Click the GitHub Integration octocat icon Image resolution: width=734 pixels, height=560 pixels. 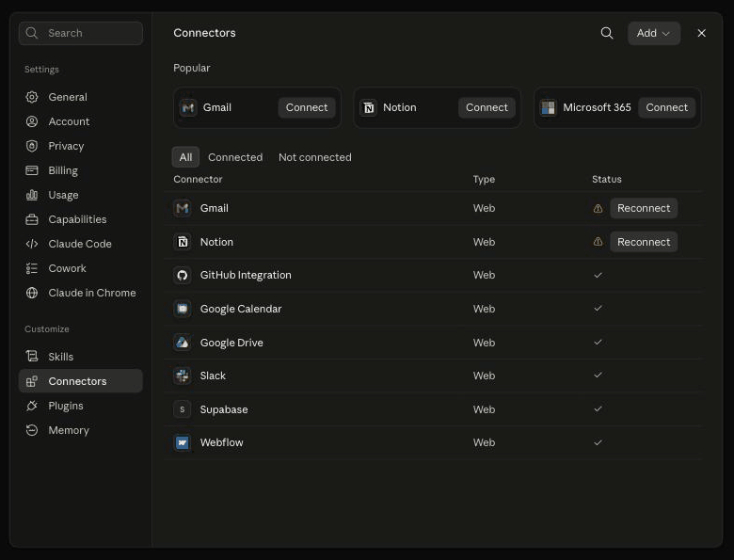pyautogui.click(x=183, y=275)
